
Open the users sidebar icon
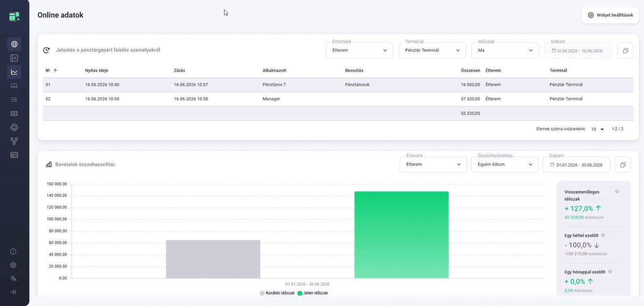point(14,86)
